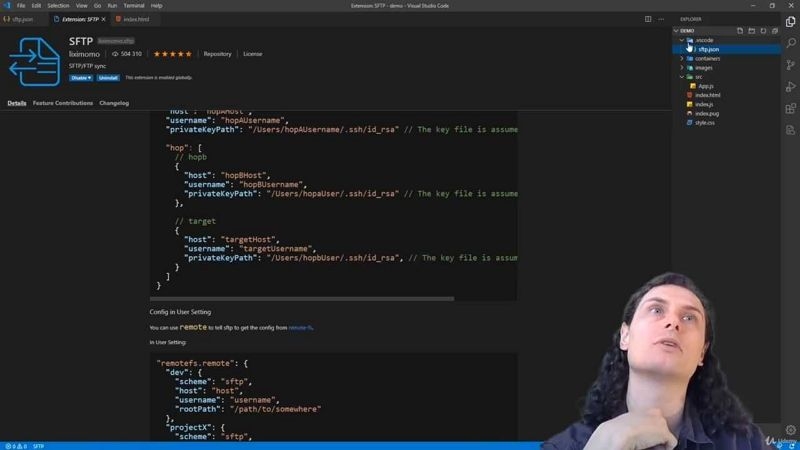Open App.js in the Explorer tree

(706, 86)
